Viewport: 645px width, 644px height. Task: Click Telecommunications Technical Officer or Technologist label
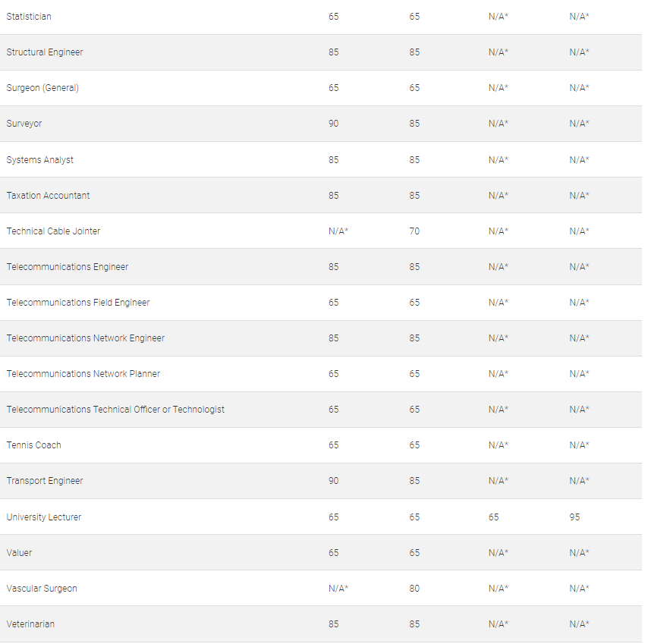click(x=115, y=410)
